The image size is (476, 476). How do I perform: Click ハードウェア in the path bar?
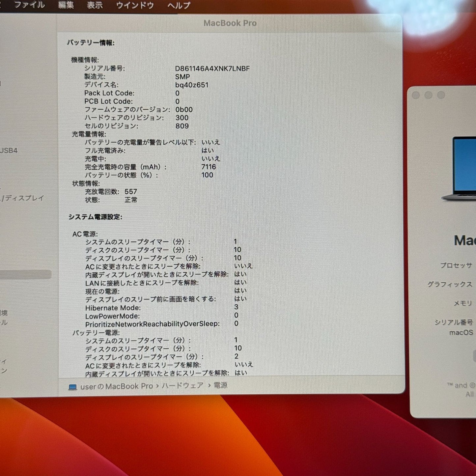pos(182,385)
